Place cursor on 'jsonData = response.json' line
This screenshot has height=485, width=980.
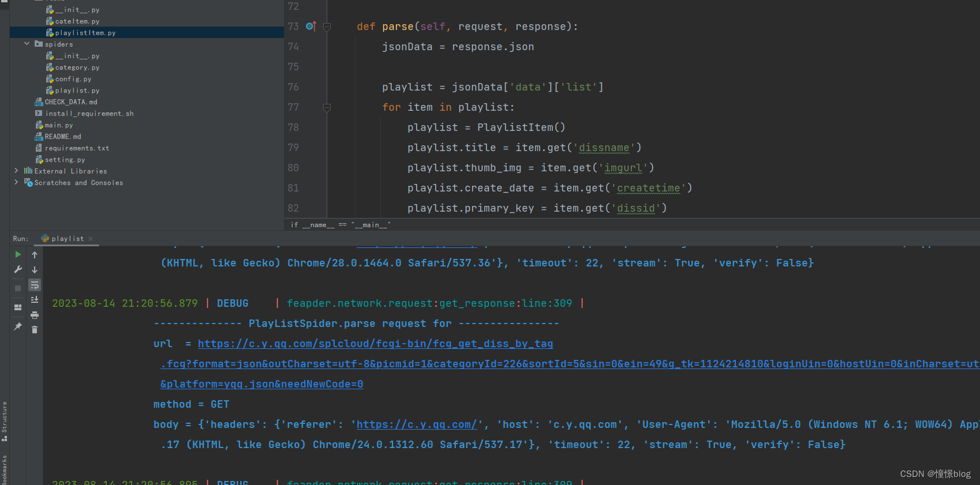(458, 47)
